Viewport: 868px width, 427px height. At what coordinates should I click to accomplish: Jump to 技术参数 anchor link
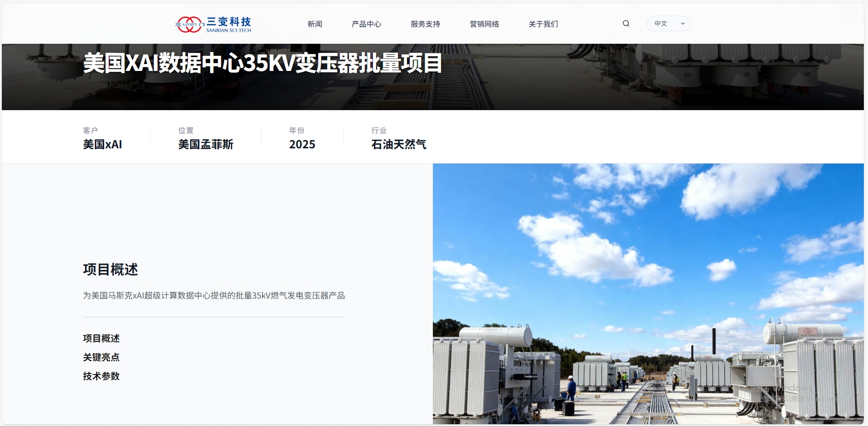(101, 376)
